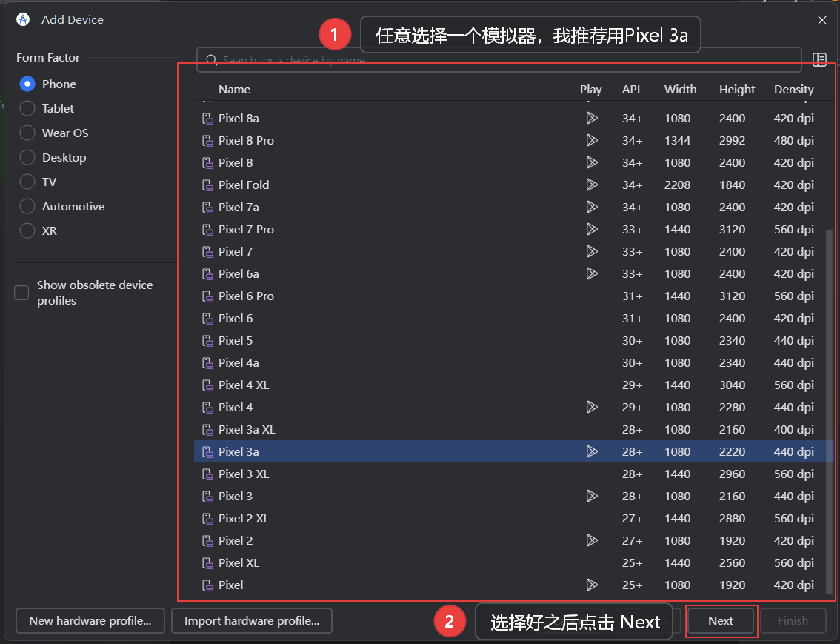The width and height of the screenshot is (840, 644).
Task: Click the 2208 width value of Pixel Fold
Action: (677, 185)
